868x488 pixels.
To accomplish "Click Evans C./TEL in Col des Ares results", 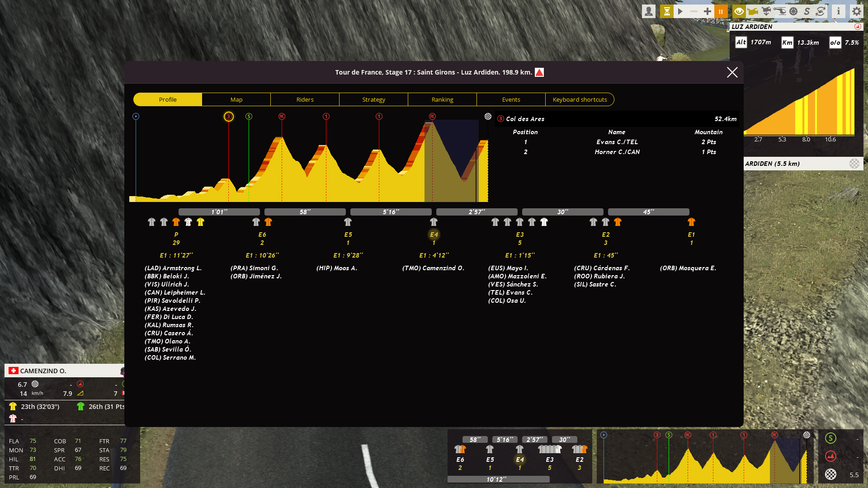I will tap(617, 142).
